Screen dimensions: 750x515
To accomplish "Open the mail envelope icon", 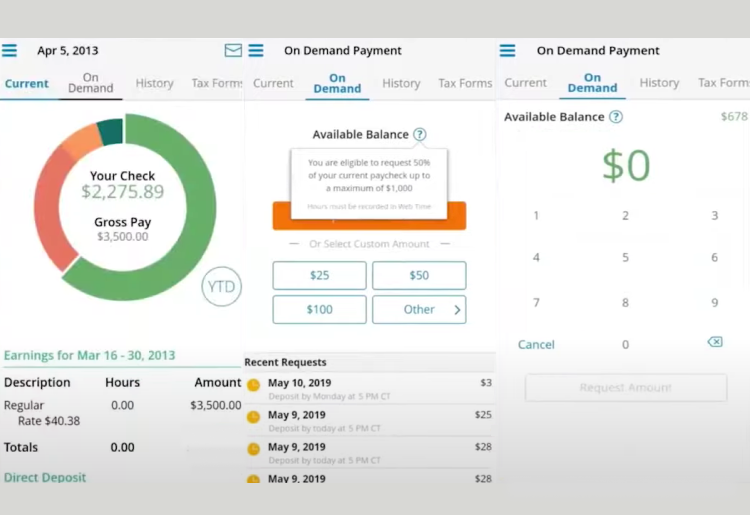I will 233,51.
